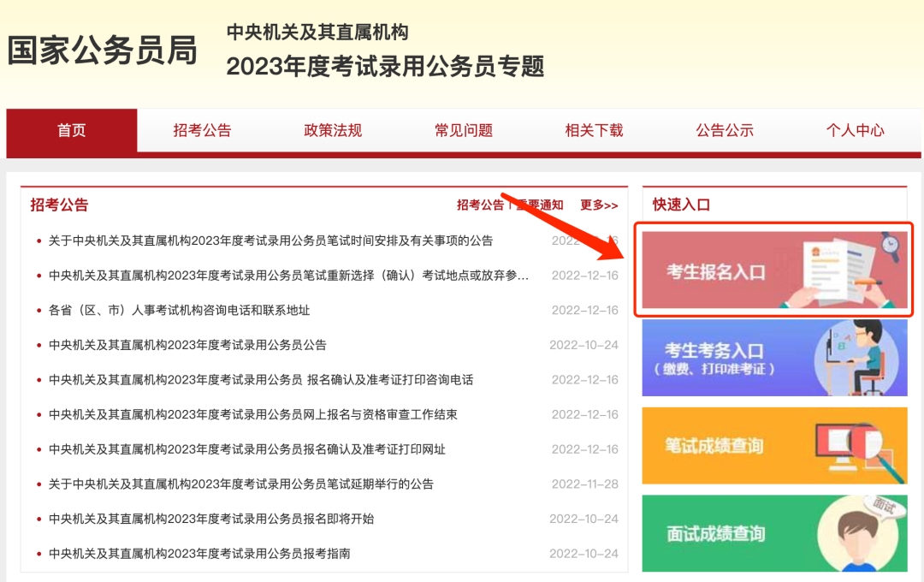
Task: Select the 首页 home tab
Action: click(x=71, y=131)
